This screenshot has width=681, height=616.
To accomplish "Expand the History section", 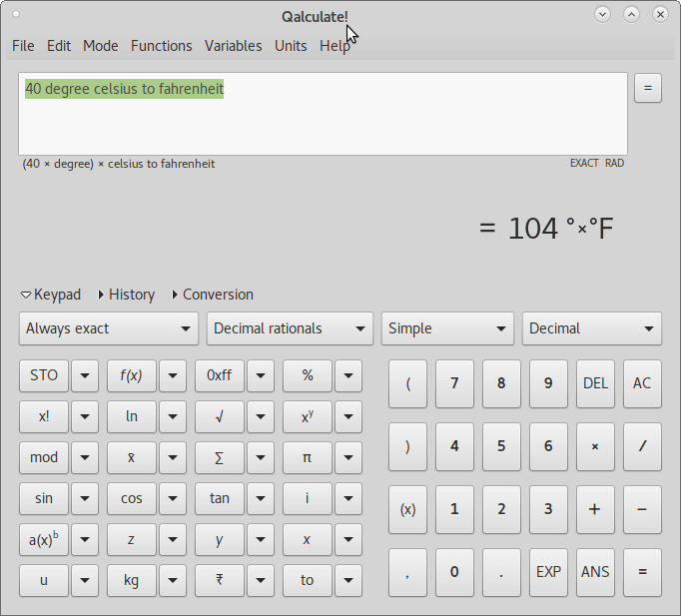I will click(x=126, y=295).
